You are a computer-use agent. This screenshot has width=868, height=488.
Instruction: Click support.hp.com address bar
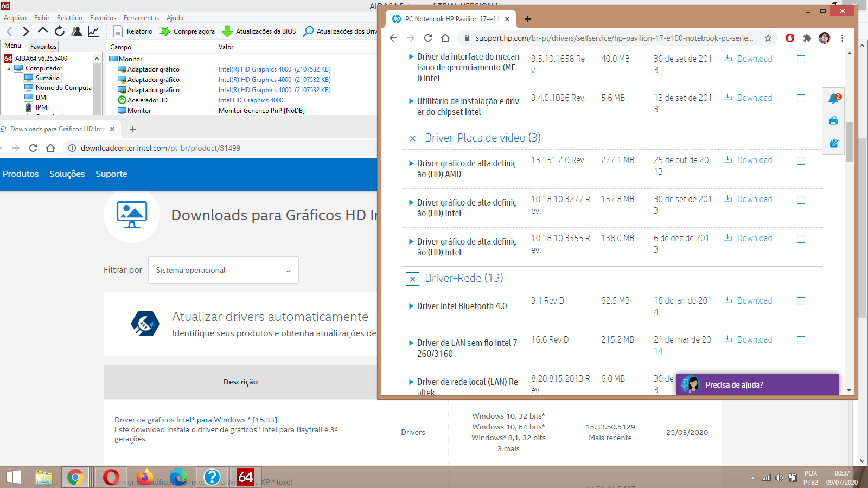tap(614, 38)
